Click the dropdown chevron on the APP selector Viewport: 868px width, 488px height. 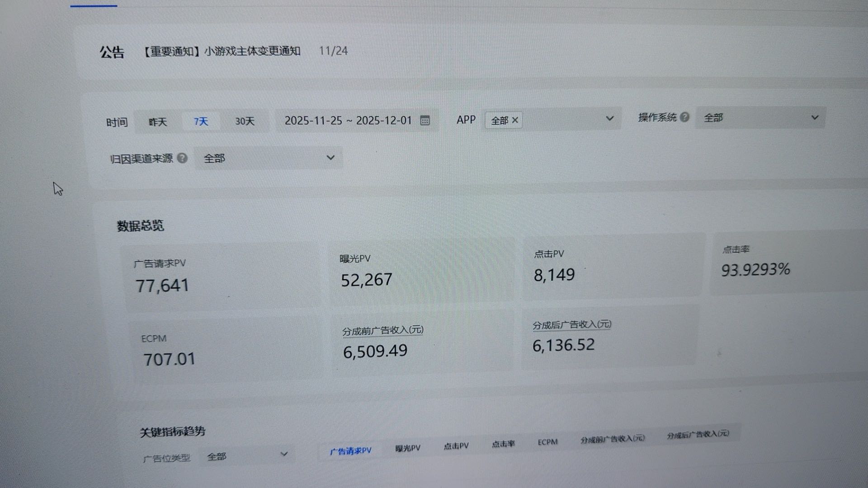610,118
